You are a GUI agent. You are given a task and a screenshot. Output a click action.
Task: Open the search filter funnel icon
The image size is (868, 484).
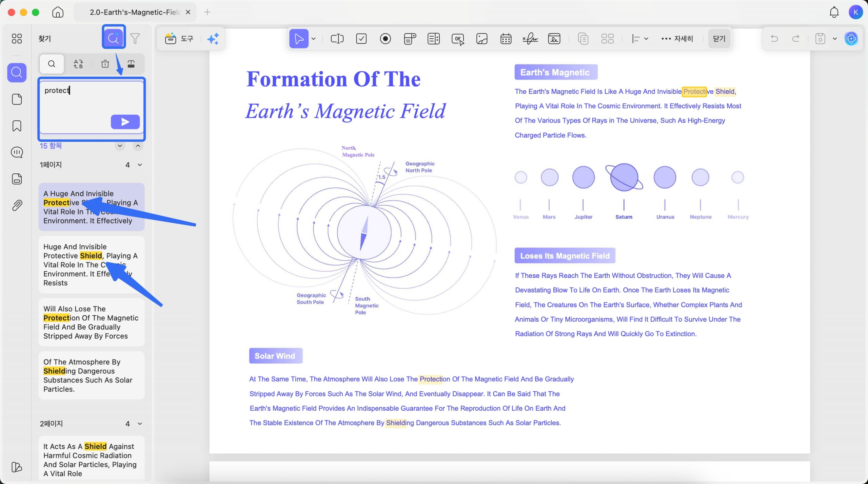pos(135,38)
